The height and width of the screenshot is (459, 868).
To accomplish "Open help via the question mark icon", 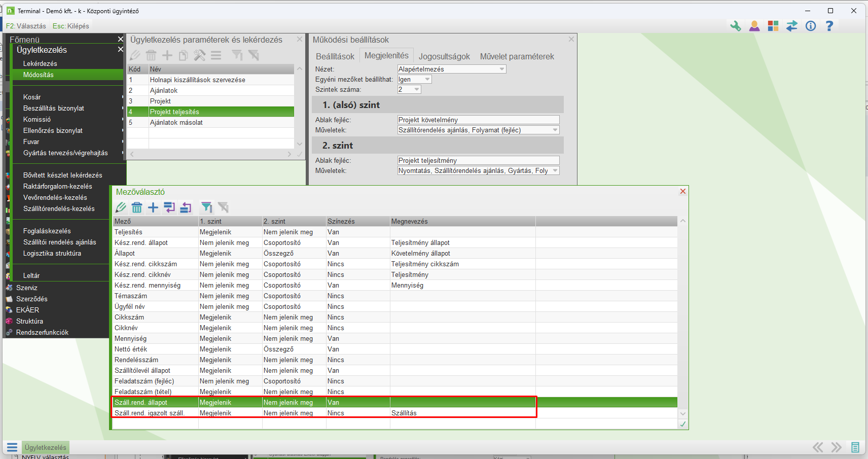I will pyautogui.click(x=829, y=26).
